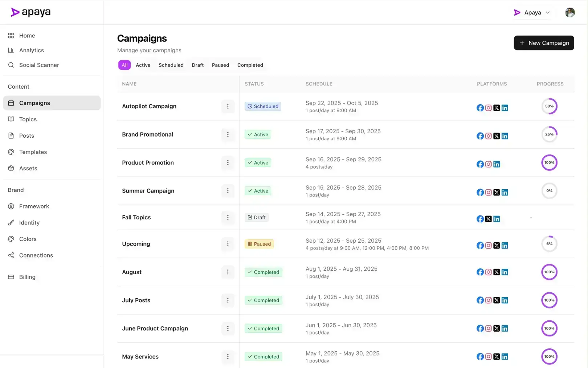The image size is (588, 368).
Task: Open the Templates section
Action: pyautogui.click(x=33, y=152)
